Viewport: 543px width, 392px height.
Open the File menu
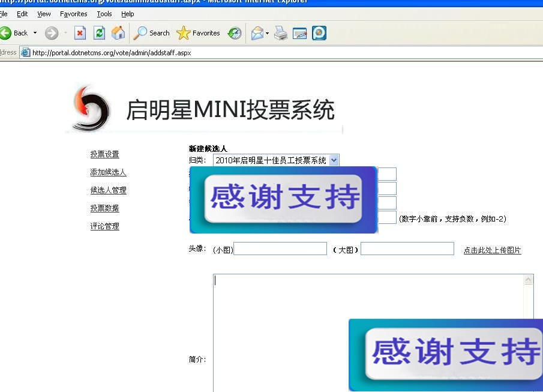tap(4, 14)
